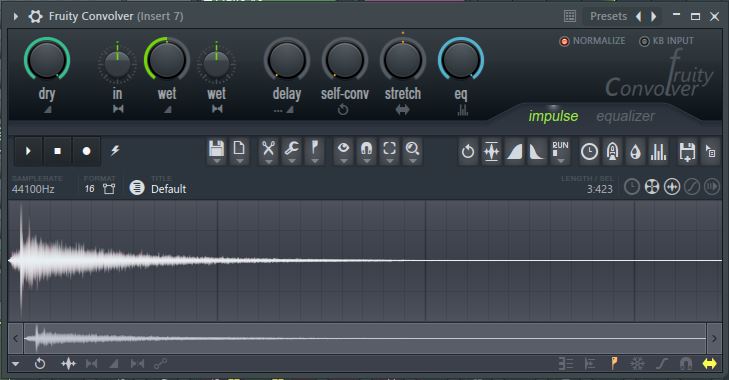Open the equalize bars tool
Image resolution: width=729 pixels, height=380 pixels.
(x=658, y=151)
